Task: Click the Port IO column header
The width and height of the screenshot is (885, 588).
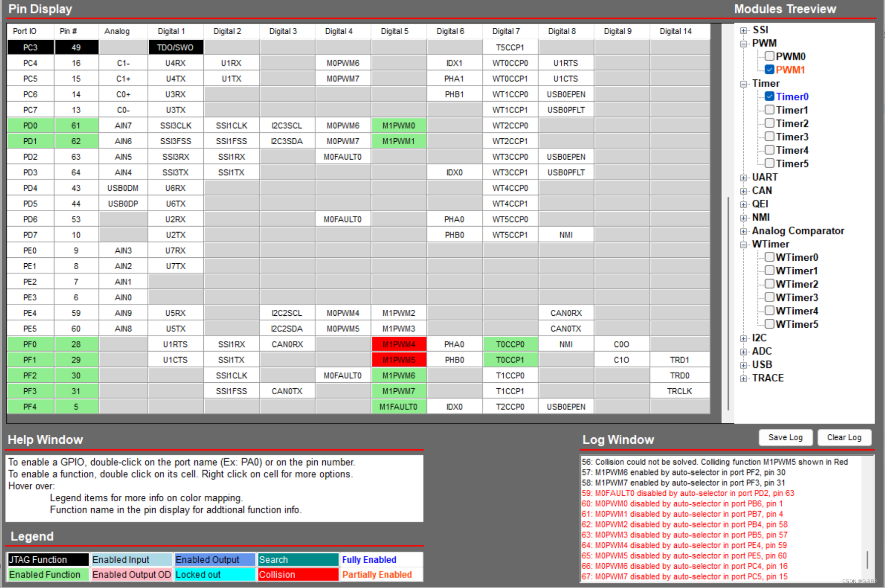Action: (25, 31)
